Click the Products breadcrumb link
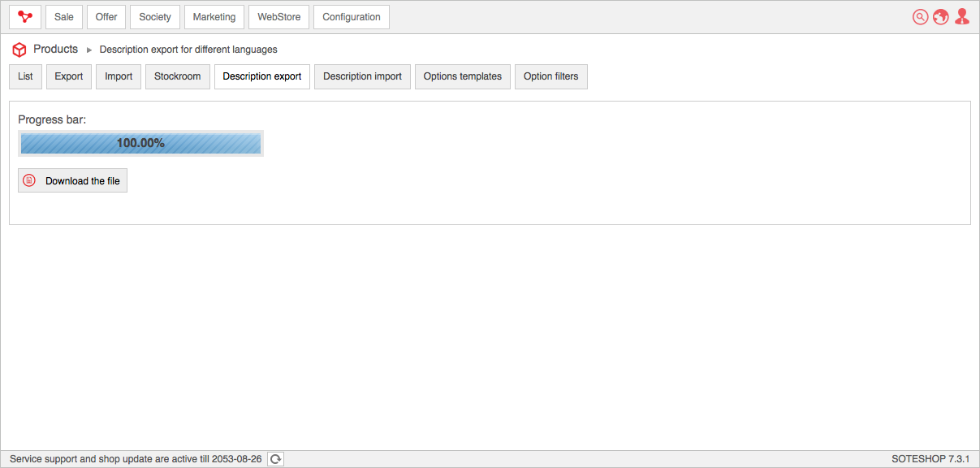Viewport: 980px width, 468px height. click(55, 50)
